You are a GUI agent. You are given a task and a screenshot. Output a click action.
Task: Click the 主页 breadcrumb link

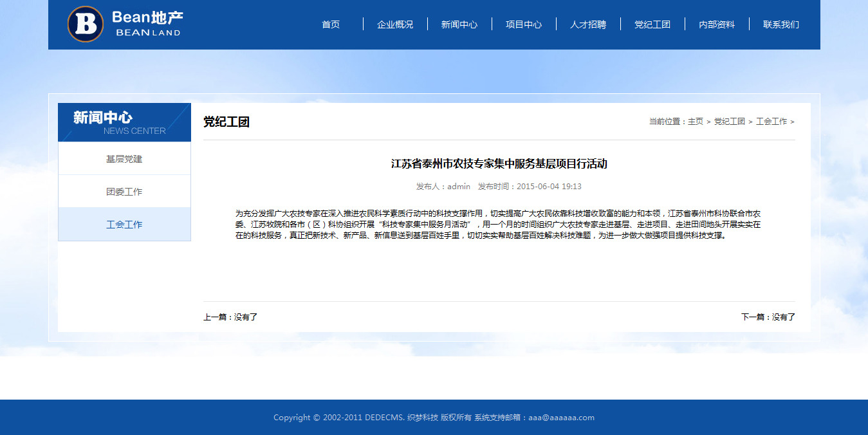point(696,122)
